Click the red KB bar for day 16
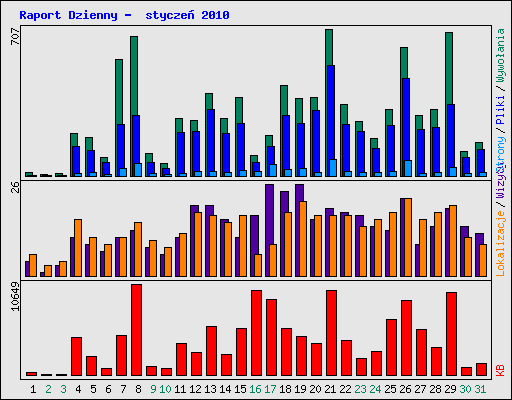 point(256,333)
